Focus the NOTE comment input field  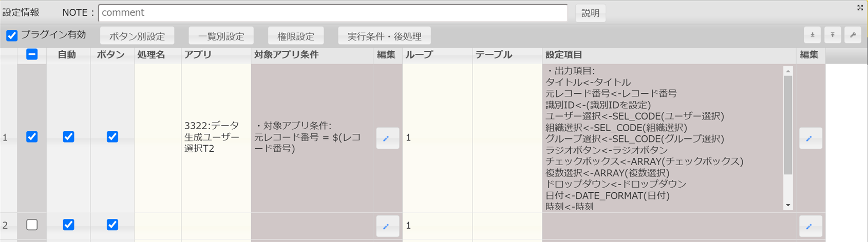[x=333, y=13]
